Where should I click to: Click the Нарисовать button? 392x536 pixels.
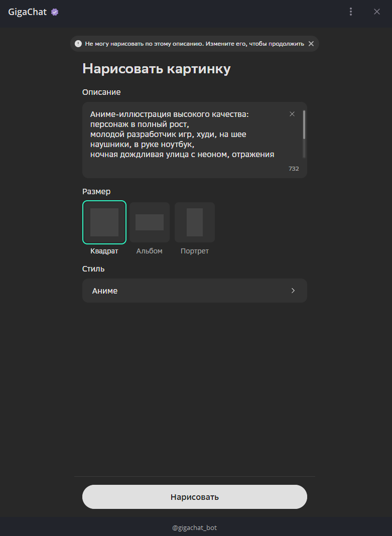194,497
